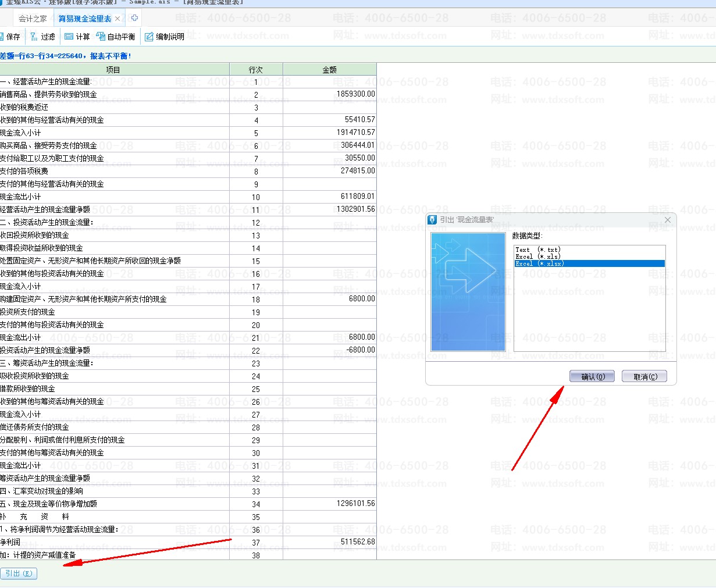The image size is (716, 588).
Task: Click the 过滤 (Filter) toolbar icon
Action: [x=34, y=37]
